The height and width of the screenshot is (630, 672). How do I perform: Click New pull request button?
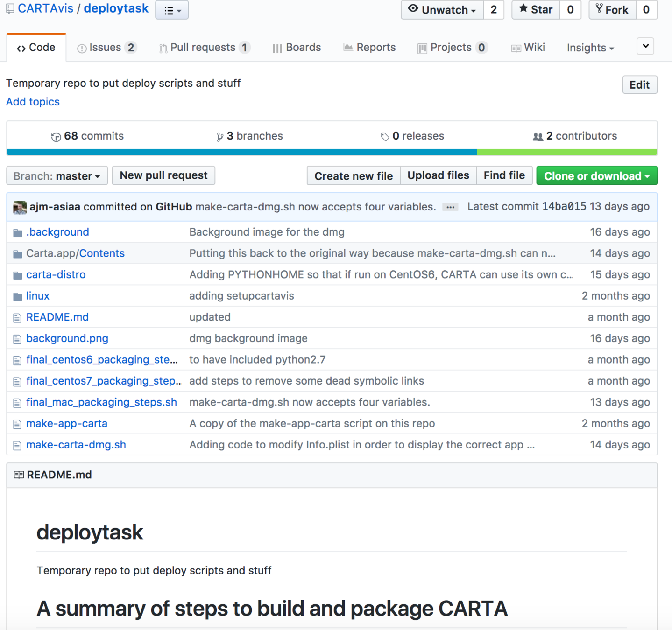(163, 175)
